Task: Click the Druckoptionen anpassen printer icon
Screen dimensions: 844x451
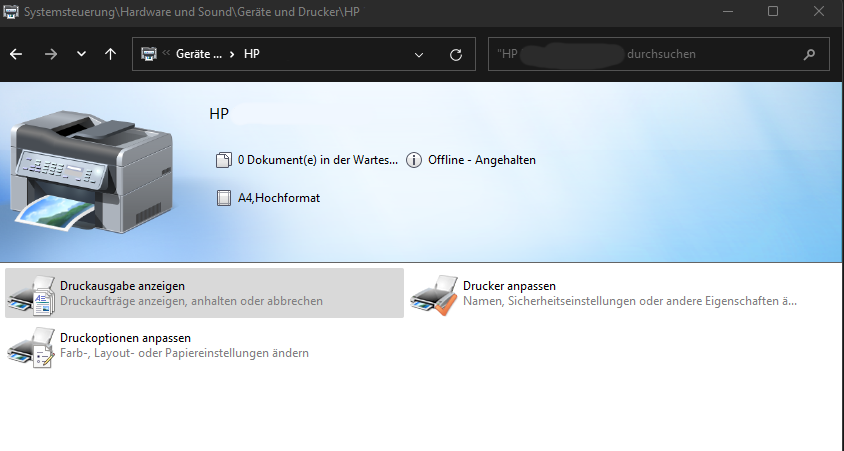Action: (31, 348)
